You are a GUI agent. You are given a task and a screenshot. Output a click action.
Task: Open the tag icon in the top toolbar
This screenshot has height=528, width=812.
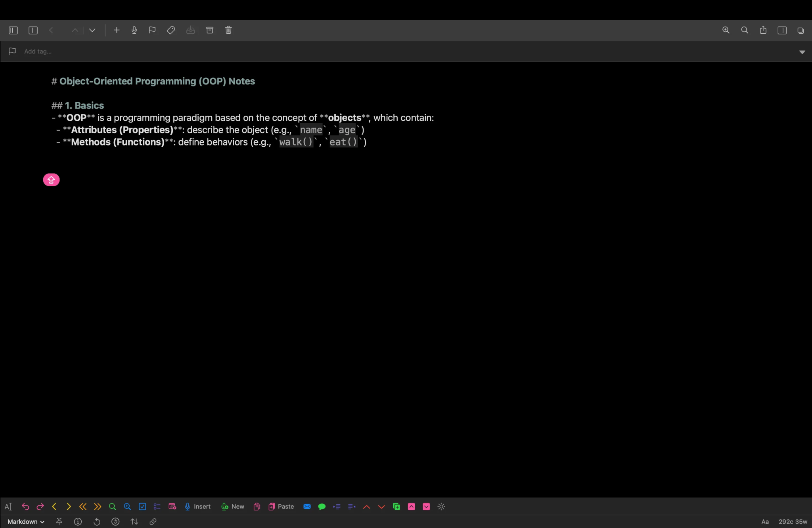[171, 30]
